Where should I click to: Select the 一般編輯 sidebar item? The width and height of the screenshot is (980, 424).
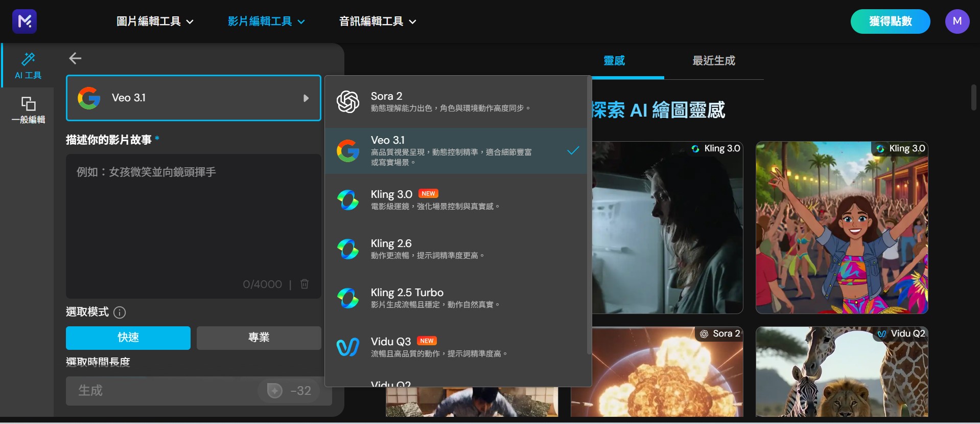(28, 110)
